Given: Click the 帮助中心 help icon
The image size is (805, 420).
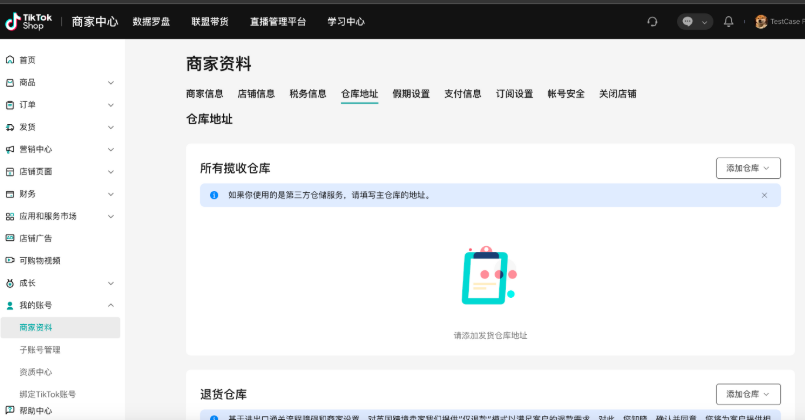Looking at the screenshot, I should (x=10, y=410).
